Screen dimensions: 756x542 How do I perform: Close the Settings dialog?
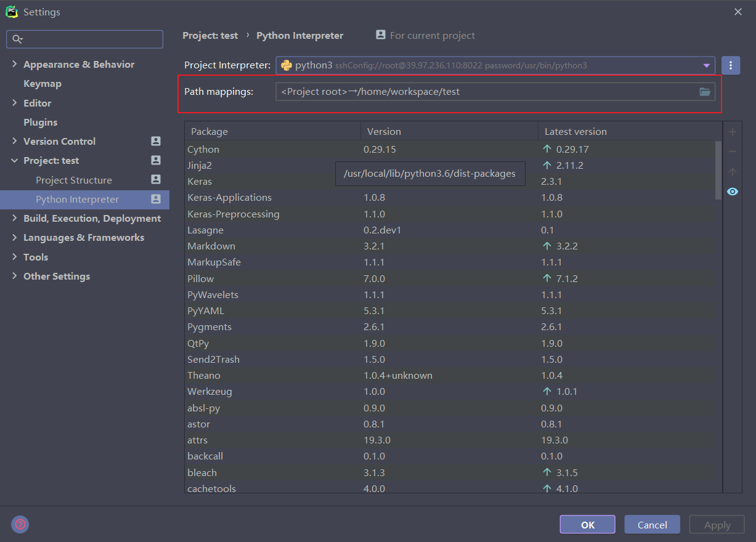pos(738,12)
